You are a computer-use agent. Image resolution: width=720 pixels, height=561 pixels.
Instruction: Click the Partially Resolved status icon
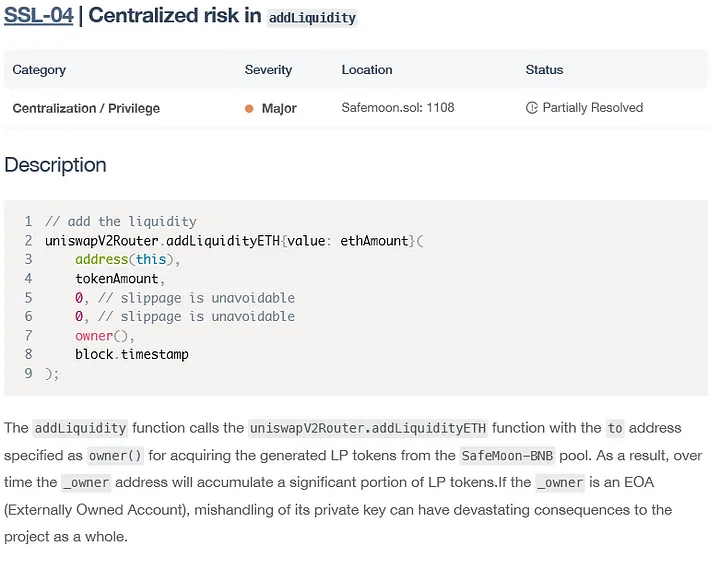(532, 108)
